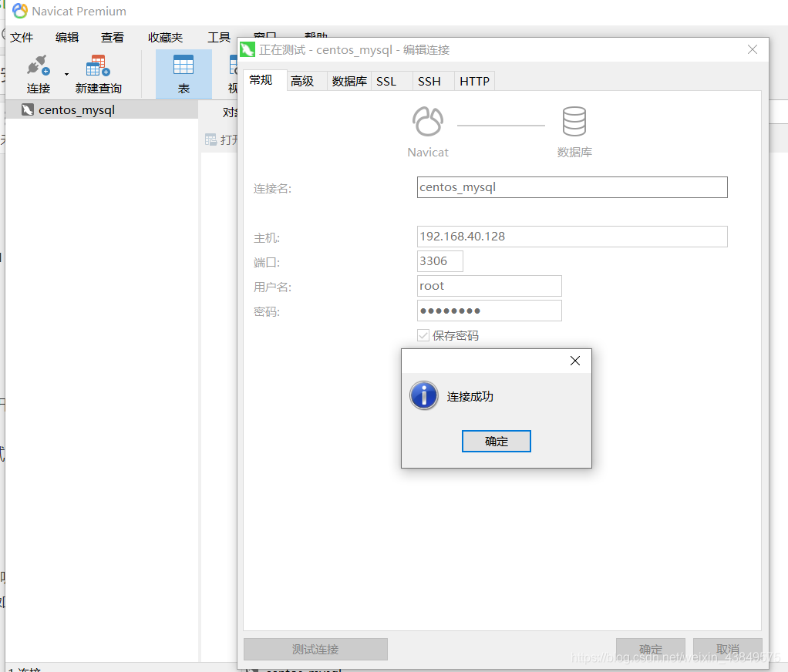788x672 pixels.
Task: Open the 编辑 menu
Action: pyautogui.click(x=67, y=37)
